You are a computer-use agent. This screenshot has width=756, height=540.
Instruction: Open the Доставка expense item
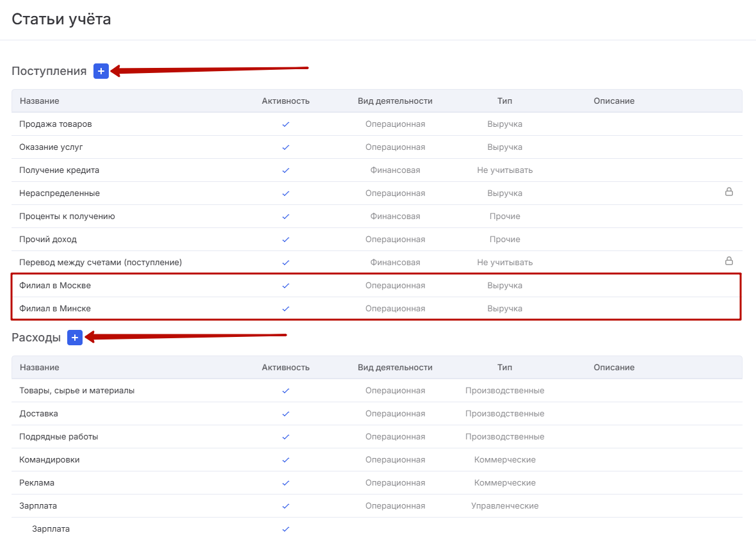pyautogui.click(x=38, y=414)
